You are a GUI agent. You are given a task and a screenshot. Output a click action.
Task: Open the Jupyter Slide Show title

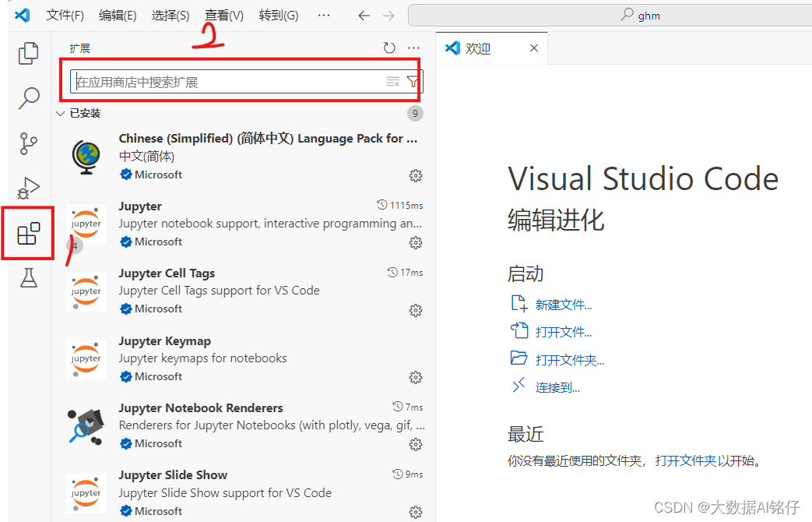tap(173, 474)
